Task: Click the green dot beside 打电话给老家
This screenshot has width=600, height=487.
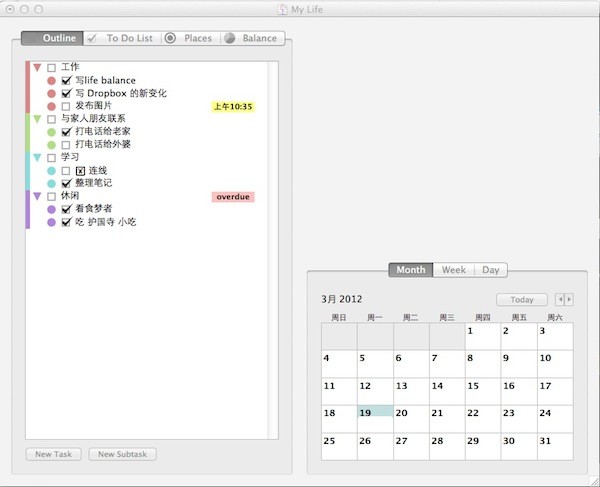Action: point(51,132)
